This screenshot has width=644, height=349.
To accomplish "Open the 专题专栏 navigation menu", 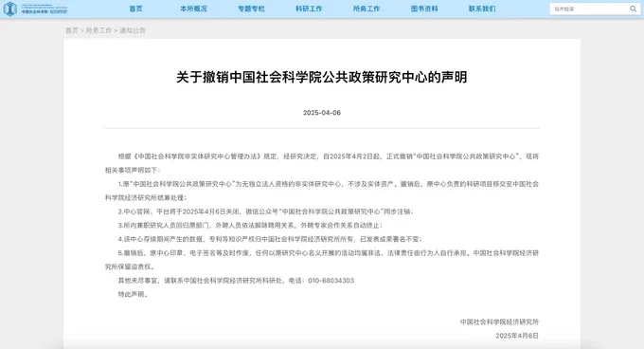I will coord(251,9).
